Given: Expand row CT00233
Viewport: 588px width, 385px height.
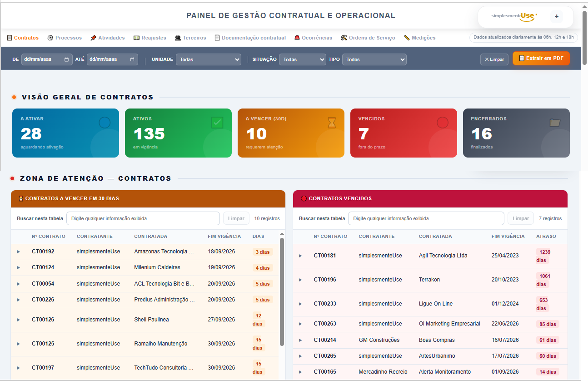Looking at the screenshot, I should [x=300, y=304].
